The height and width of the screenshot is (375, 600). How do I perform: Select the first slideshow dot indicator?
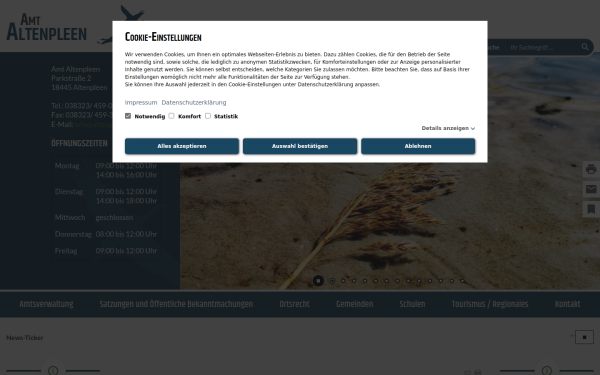(x=333, y=281)
